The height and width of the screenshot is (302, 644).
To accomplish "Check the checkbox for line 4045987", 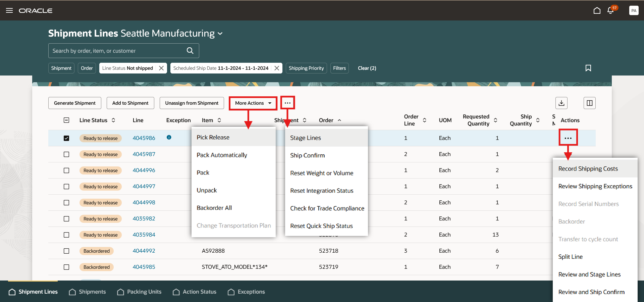I will [66, 154].
